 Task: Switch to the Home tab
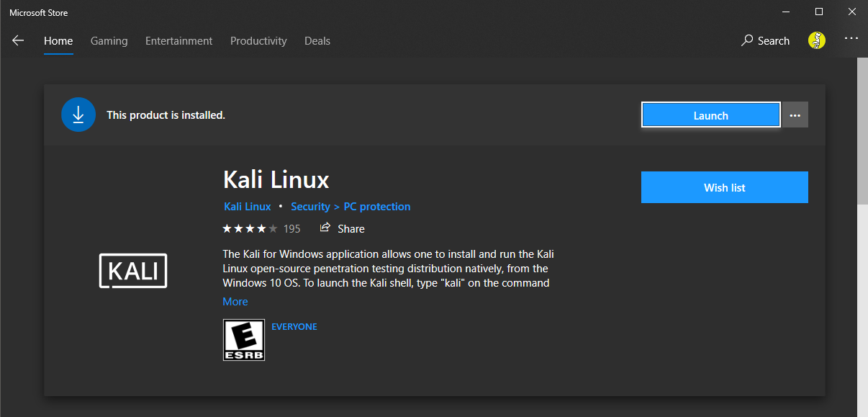point(58,41)
